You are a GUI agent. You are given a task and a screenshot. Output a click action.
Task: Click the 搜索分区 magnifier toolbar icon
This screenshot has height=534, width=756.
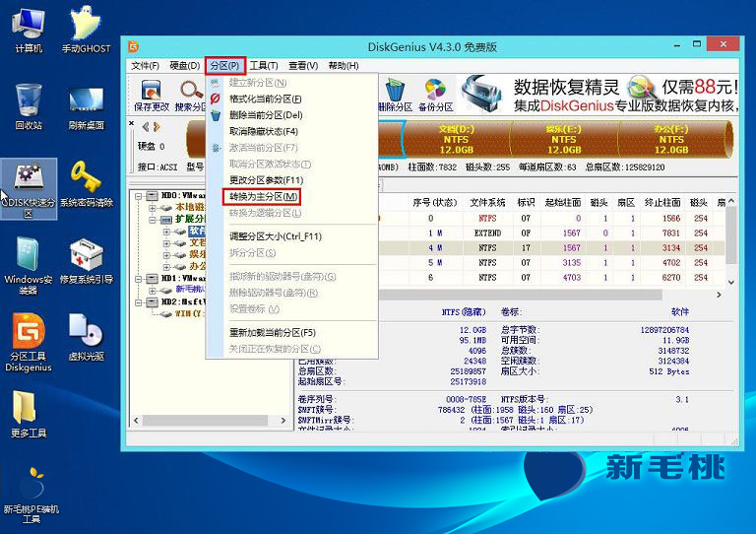tap(190, 96)
